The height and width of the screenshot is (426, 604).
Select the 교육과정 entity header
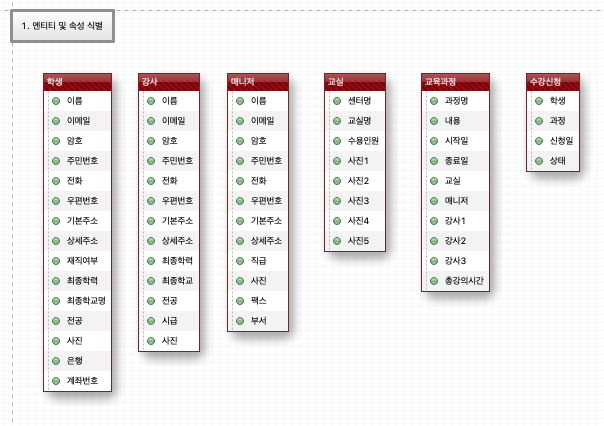[x=454, y=82]
